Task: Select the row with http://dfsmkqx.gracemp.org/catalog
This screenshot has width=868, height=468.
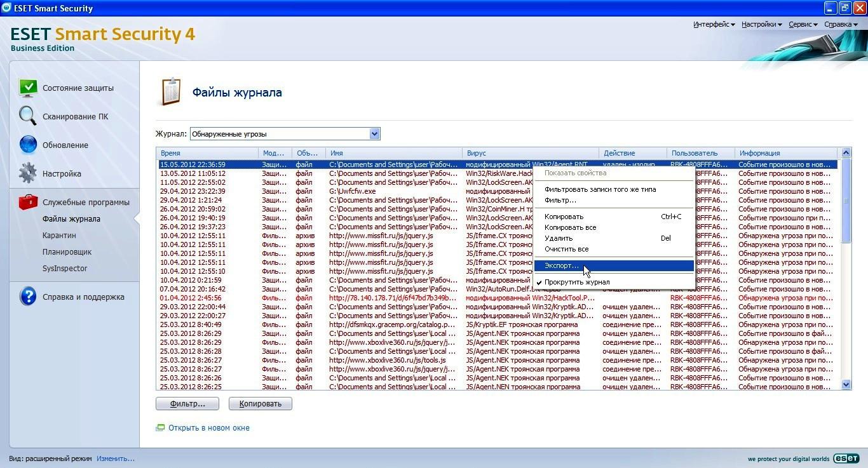Action: pos(498,324)
